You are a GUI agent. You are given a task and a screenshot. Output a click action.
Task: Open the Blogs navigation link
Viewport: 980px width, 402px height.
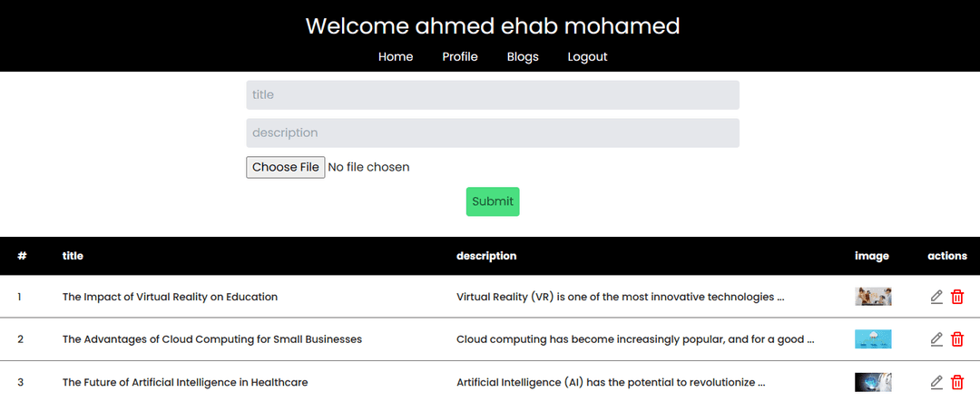[523, 56]
